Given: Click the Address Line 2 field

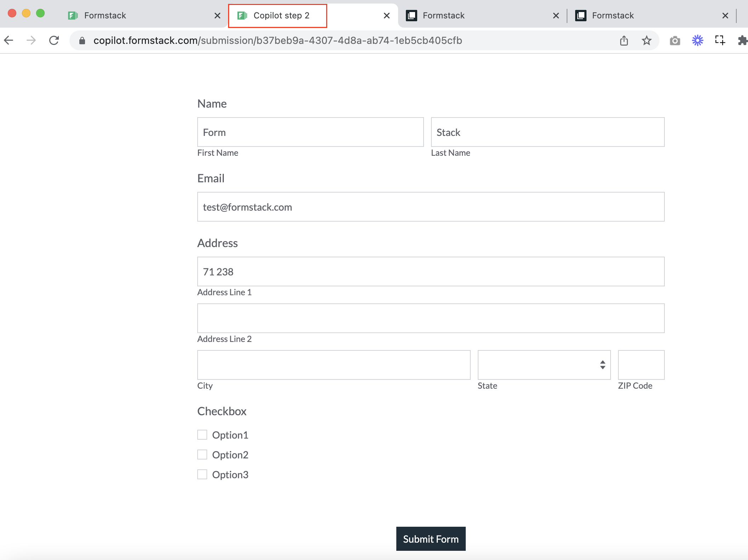Looking at the screenshot, I should [x=431, y=318].
